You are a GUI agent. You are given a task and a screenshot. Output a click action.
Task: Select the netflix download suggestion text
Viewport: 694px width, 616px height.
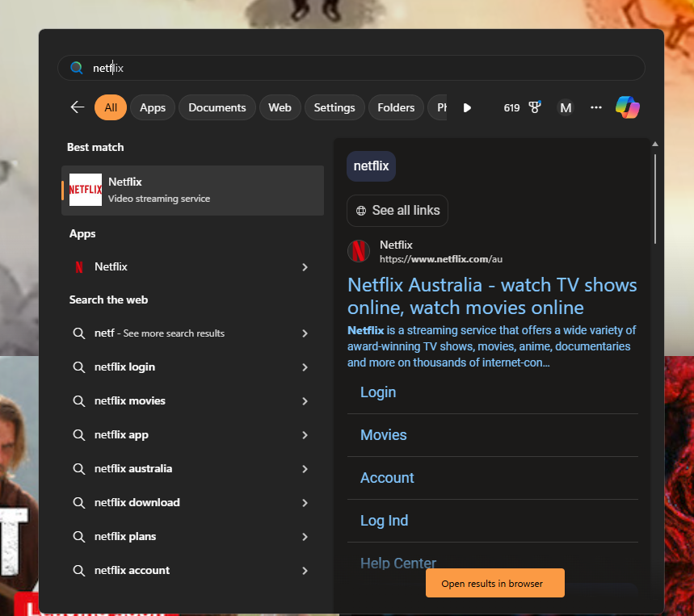[137, 503]
